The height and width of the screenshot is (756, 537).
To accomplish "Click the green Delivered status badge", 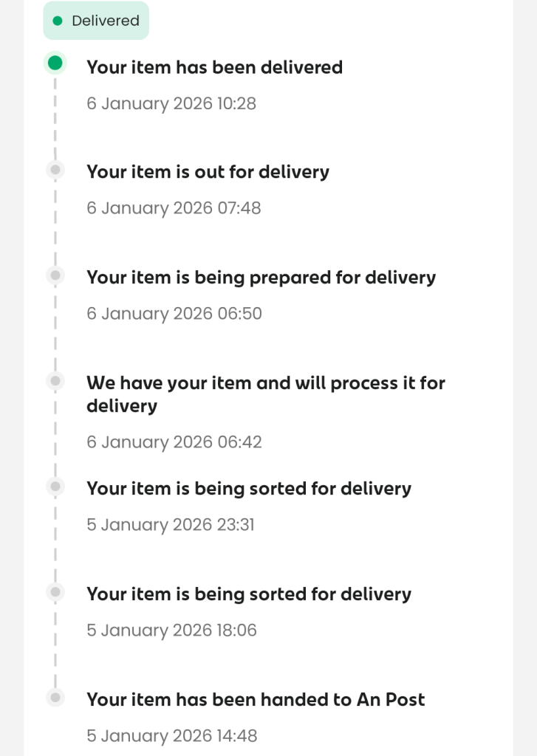I will [96, 21].
